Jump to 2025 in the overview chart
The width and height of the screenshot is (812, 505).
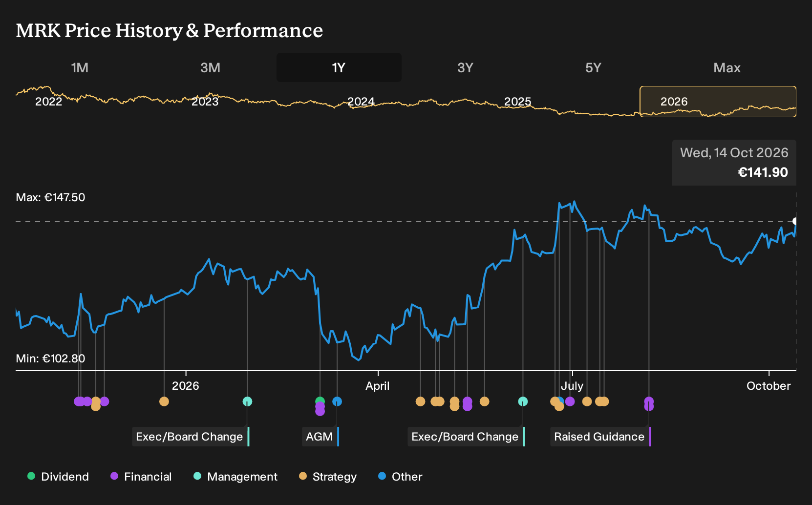click(517, 102)
